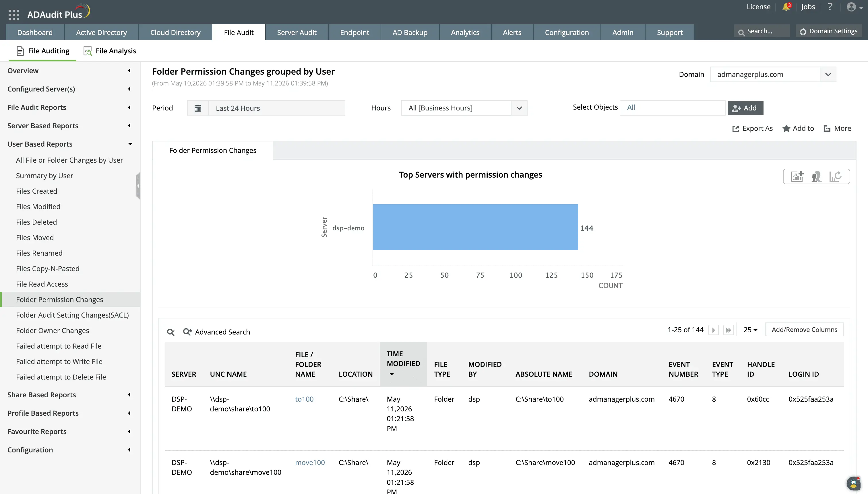868x494 pixels.
Task: Switch to the add chart view icon
Action: 797,176
